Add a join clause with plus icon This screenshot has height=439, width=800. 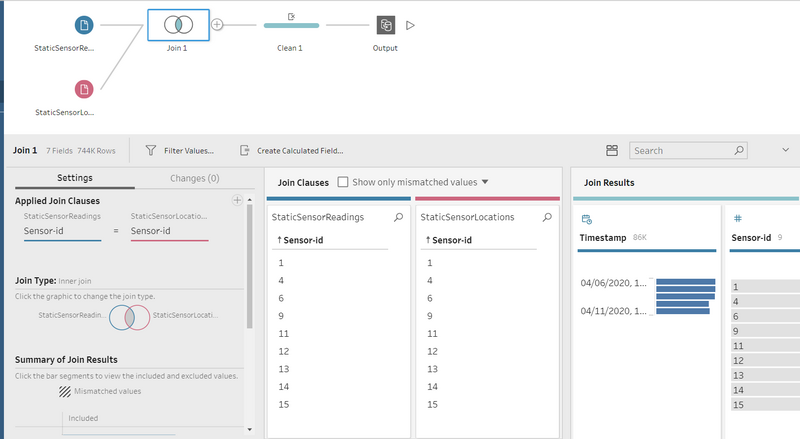[237, 201]
